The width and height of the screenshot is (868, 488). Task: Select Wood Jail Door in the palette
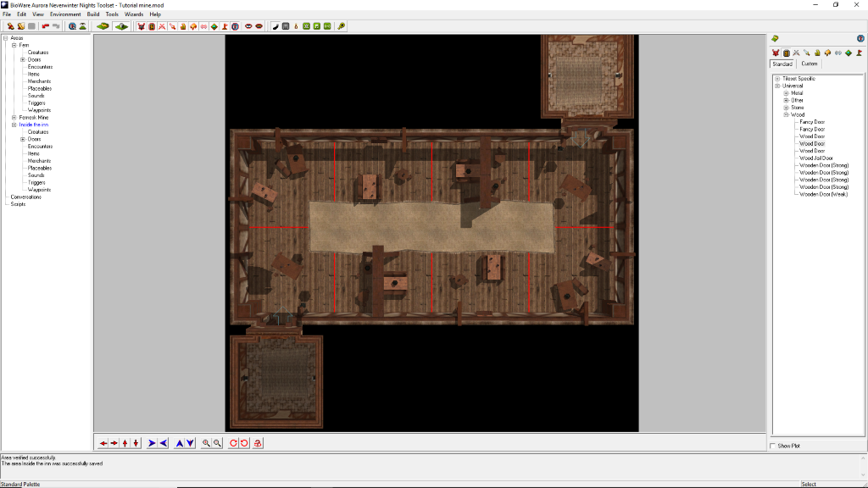(x=816, y=158)
